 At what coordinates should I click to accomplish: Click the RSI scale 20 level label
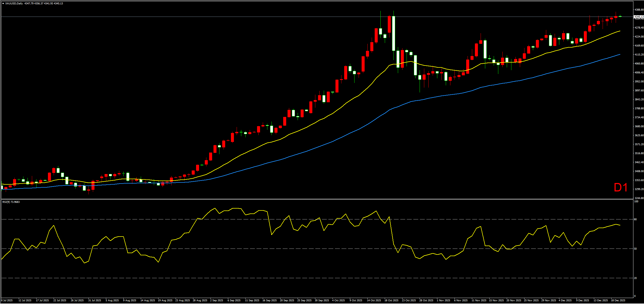pyautogui.click(x=635, y=278)
